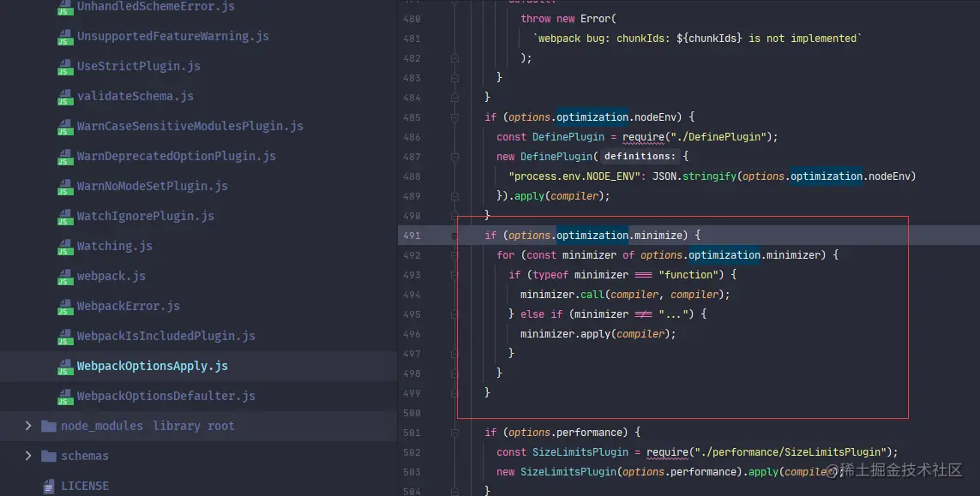Click JS icon beside UnsupportedFeatureWarning.js
Image resolution: width=980 pixels, height=496 pixels.
click(65, 37)
